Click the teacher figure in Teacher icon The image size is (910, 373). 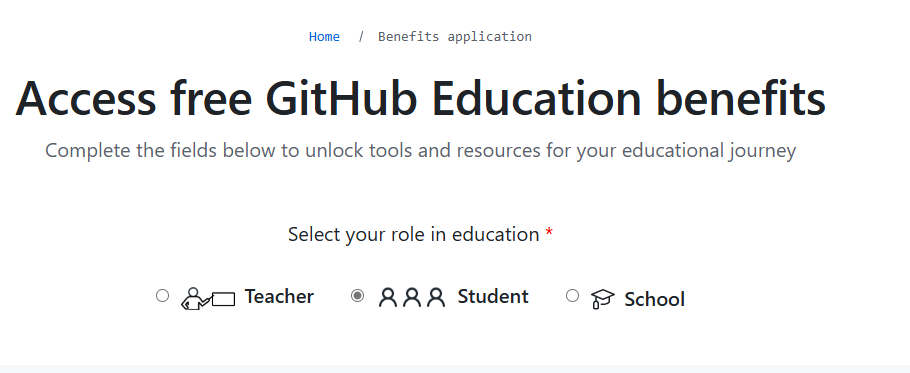(194, 299)
